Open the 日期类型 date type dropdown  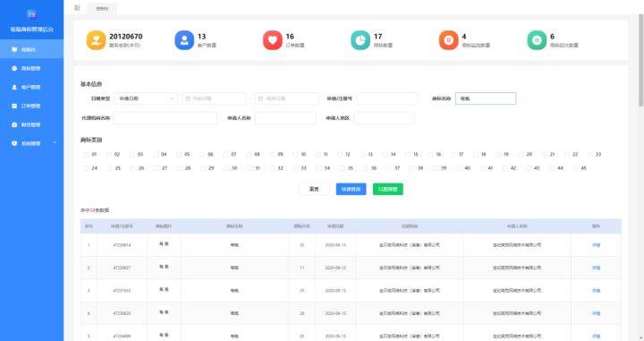coord(146,98)
